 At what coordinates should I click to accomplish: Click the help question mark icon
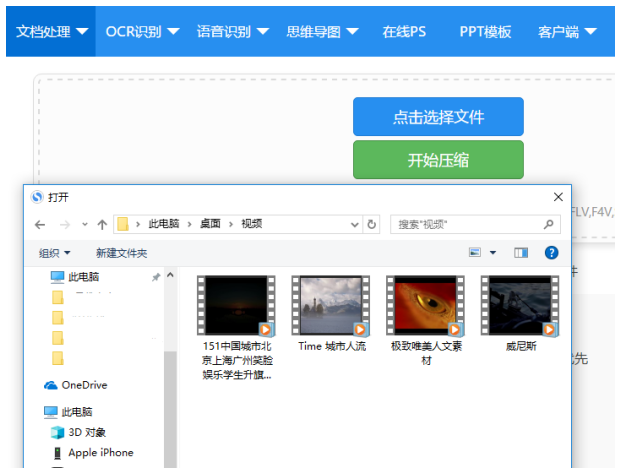click(551, 253)
